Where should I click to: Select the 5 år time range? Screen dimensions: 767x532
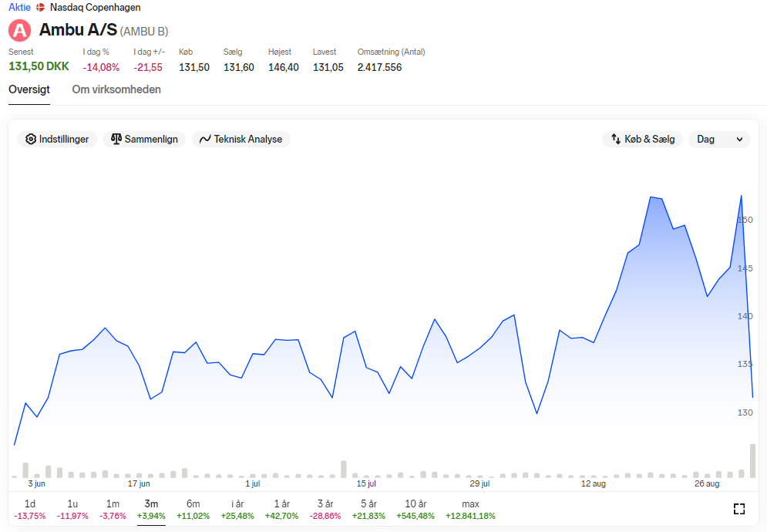point(368,510)
